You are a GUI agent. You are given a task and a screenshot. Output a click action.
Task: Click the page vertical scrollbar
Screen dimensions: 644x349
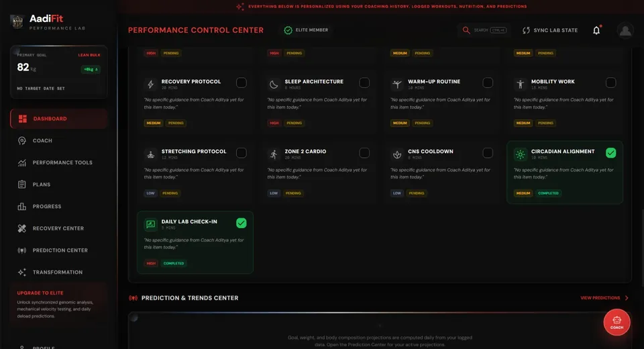[x=642, y=246]
